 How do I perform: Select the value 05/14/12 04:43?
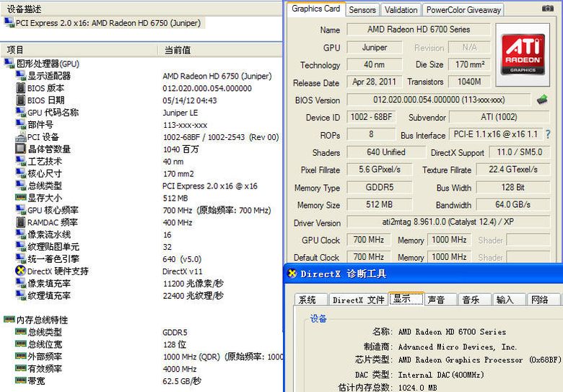coord(190,100)
